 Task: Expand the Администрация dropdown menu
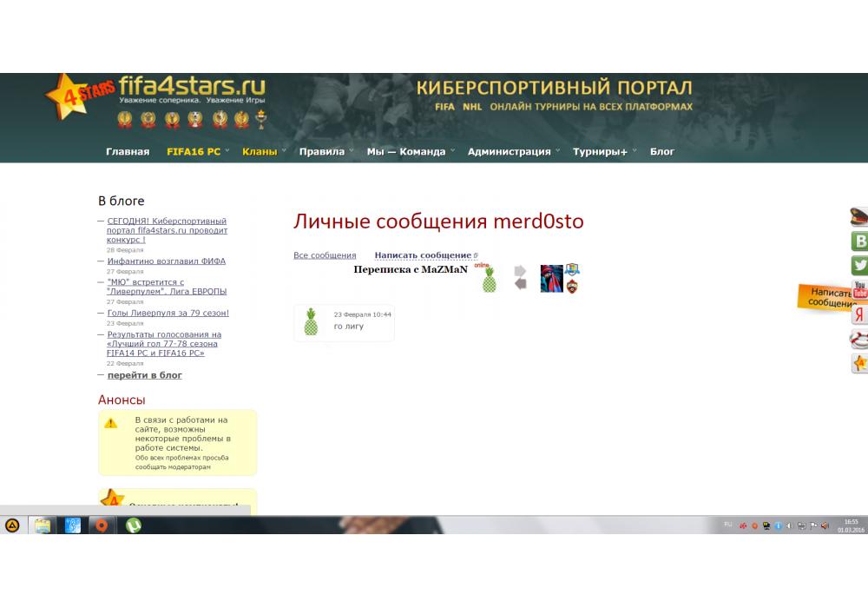click(x=509, y=151)
